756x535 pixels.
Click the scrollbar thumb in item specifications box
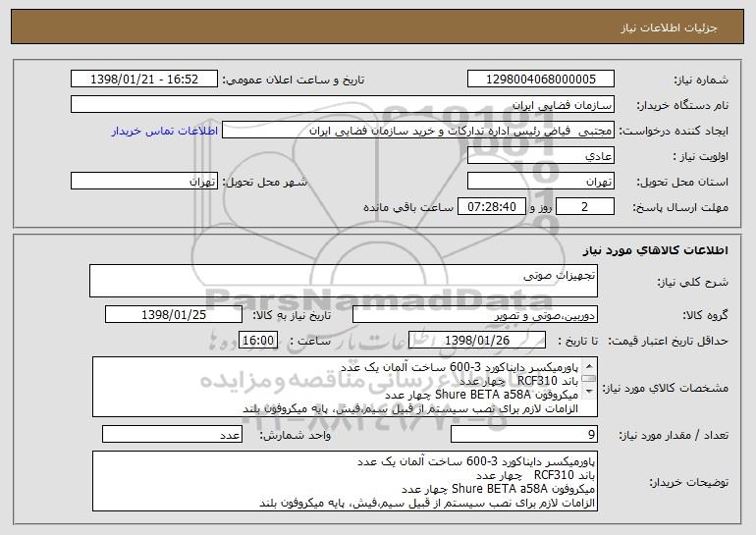[x=589, y=379]
